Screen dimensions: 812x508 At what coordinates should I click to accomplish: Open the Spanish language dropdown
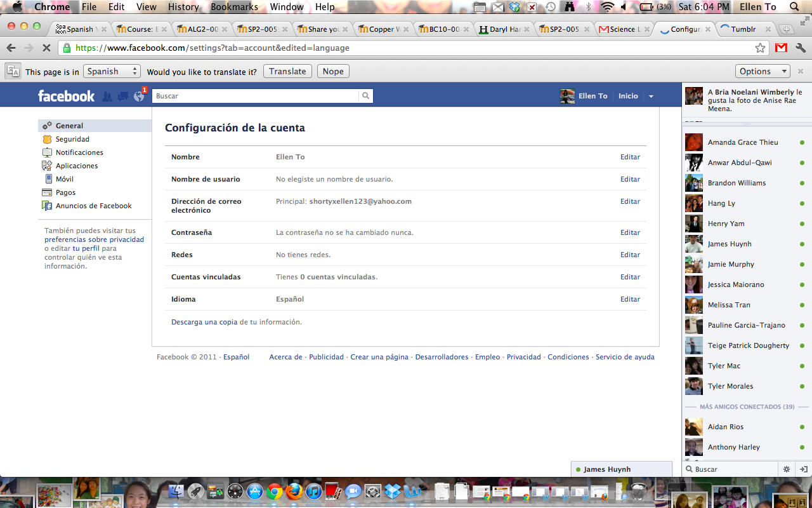pyautogui.click(x=112, y=72)
